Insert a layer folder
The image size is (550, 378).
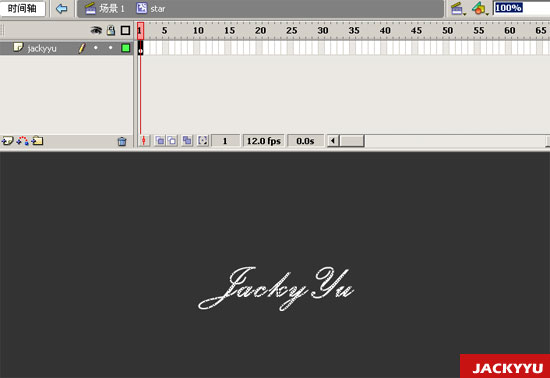[37, 141]
